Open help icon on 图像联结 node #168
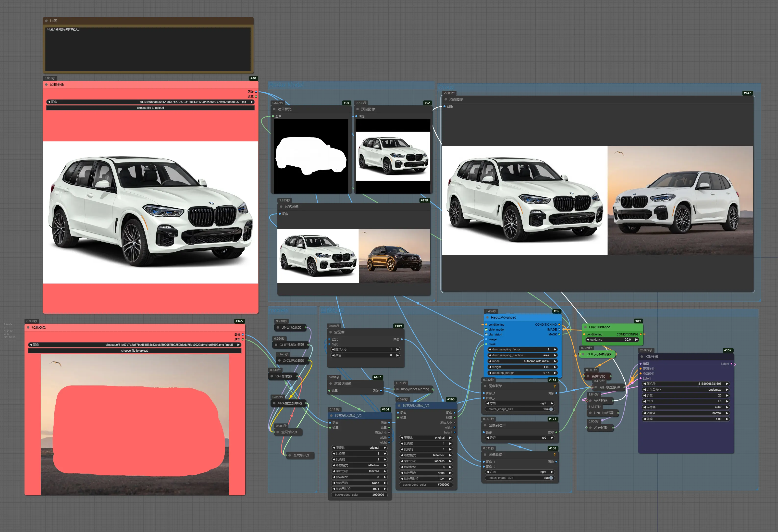The width and height of the screenshot is (778, 532). tap(554, 455)
